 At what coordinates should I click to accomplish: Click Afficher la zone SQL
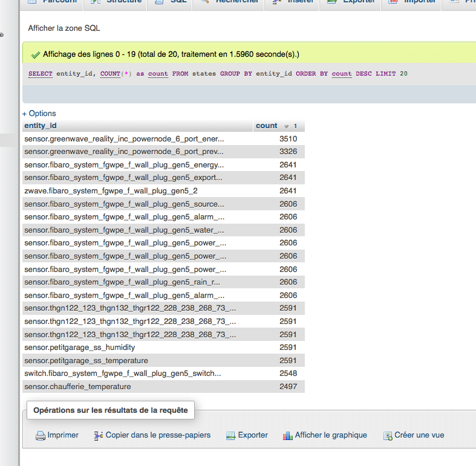tap(64, 28)
